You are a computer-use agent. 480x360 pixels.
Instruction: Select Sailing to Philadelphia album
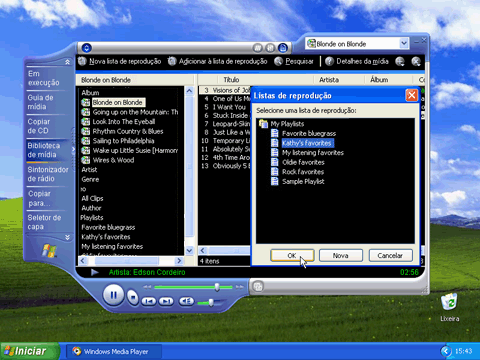[123, 141]
